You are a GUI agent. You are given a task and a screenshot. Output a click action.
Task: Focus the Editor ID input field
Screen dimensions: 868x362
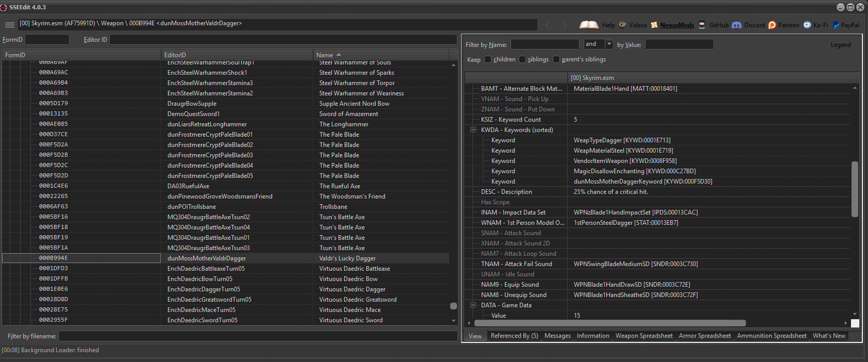tap(283, 40)
